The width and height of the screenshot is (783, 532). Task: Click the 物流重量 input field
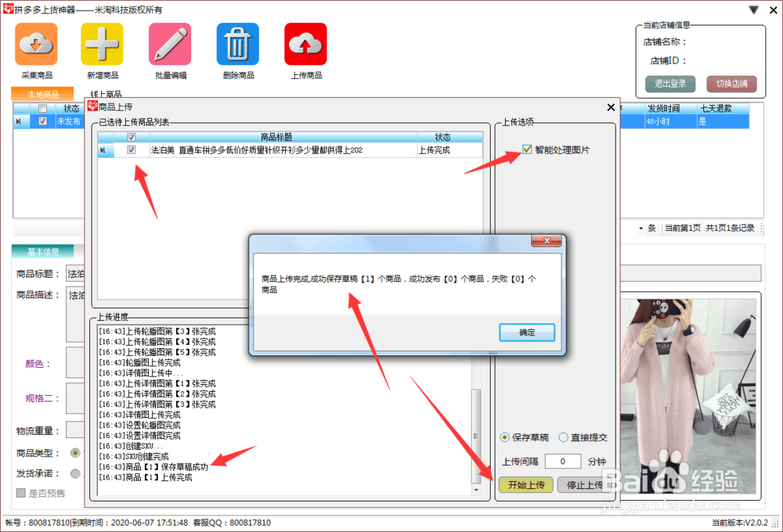click(75, 430)
